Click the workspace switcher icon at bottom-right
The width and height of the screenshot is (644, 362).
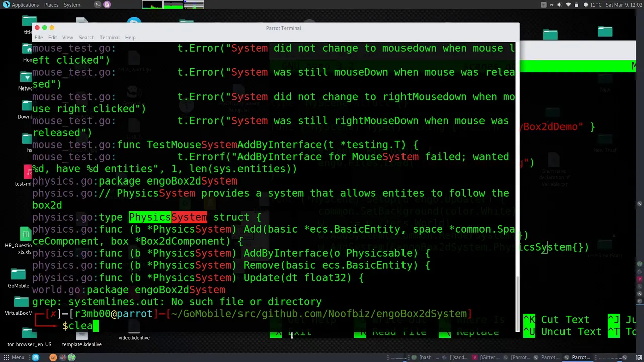pos(639,357)
